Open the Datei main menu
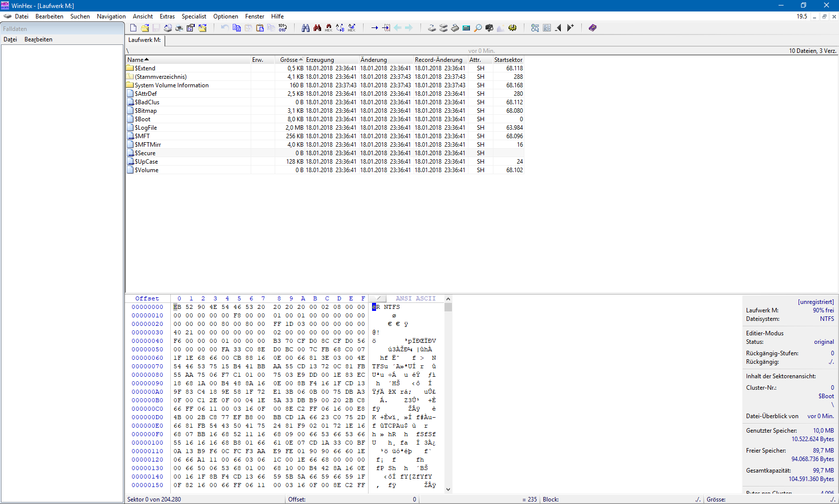 (x=21, y=16)
